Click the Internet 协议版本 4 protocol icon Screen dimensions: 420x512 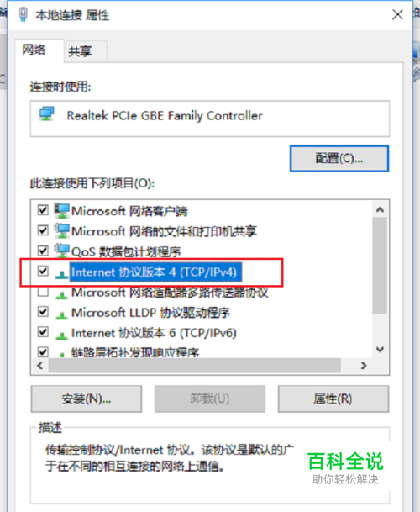pos(61,274)
